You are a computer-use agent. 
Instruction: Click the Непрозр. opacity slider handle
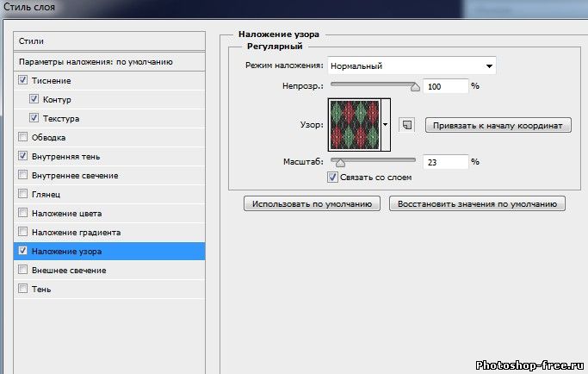pyautogui.click(x=415, y=86)
